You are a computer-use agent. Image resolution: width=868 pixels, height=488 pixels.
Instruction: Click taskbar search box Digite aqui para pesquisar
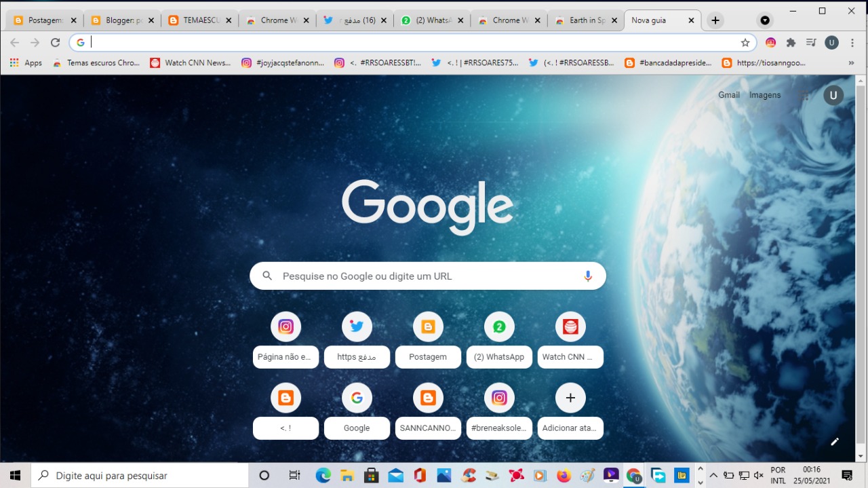pos(140,475)
